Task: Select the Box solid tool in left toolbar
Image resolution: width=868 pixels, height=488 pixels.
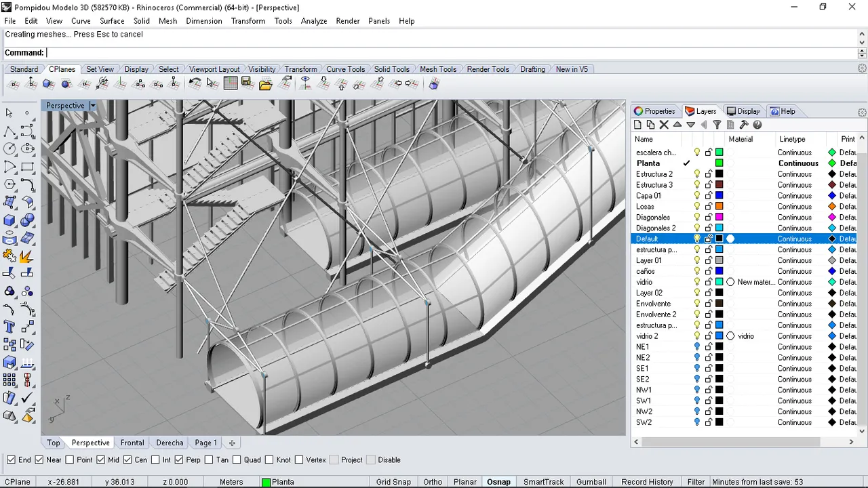Action: point(9,220)
